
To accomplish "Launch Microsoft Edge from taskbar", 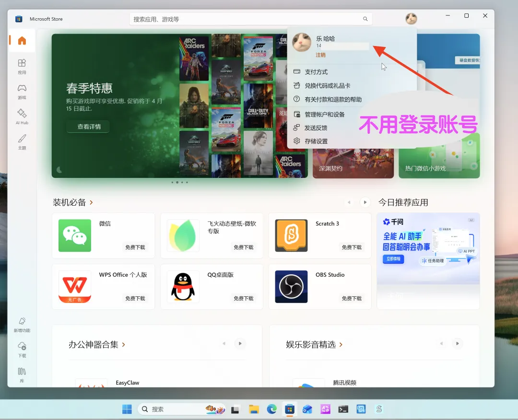I will coord(271,409).
